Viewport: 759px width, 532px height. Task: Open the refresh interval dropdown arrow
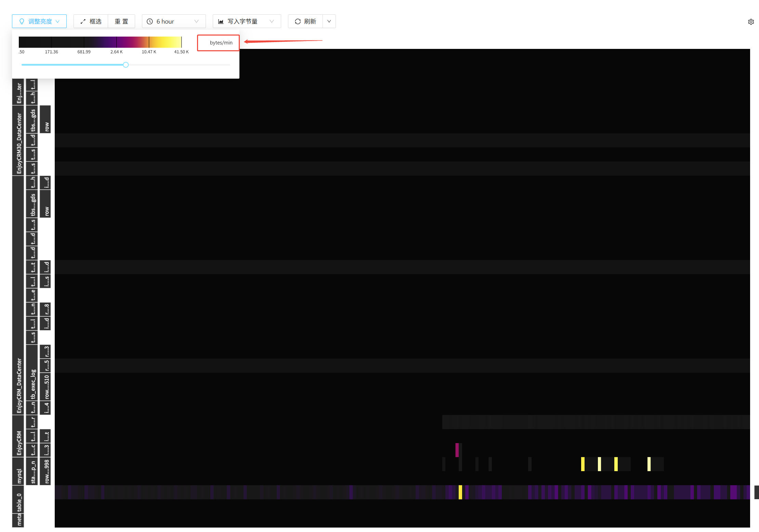329,22
